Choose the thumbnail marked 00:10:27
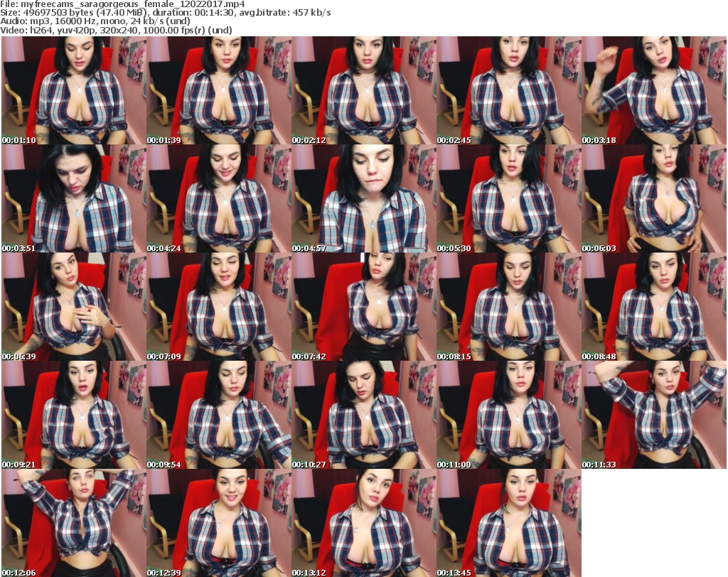Viewport: 728px width, 577px height. click(x=364, y=414)
